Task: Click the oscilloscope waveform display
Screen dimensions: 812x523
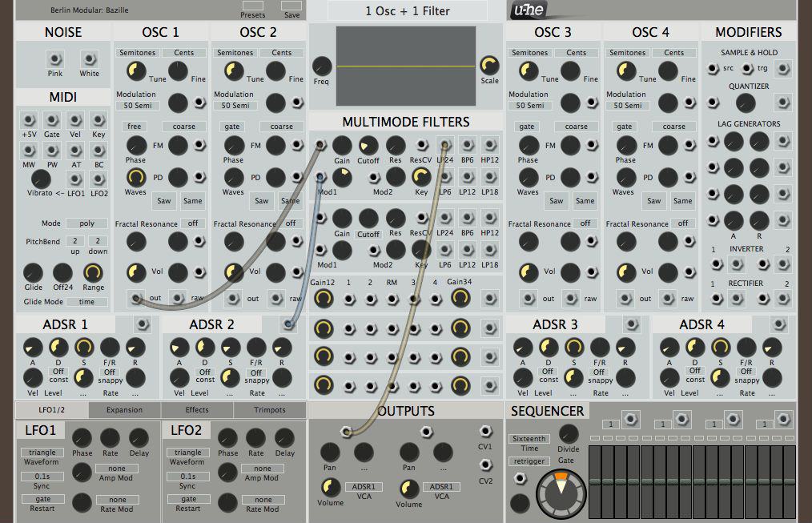Action: (x=406, y=66)
